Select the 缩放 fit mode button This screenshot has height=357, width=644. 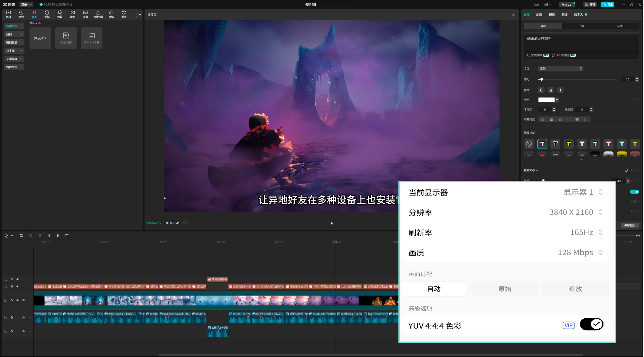(575, 289)
